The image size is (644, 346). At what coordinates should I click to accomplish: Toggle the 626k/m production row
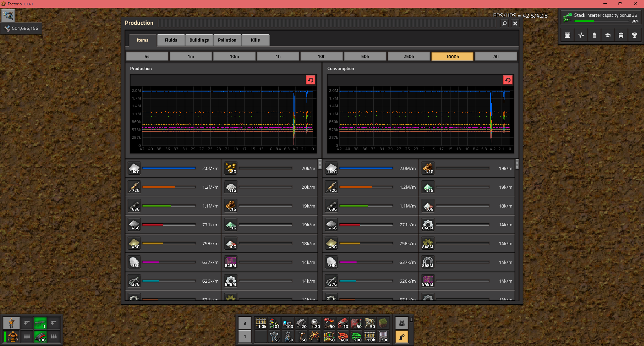point(173,281)
